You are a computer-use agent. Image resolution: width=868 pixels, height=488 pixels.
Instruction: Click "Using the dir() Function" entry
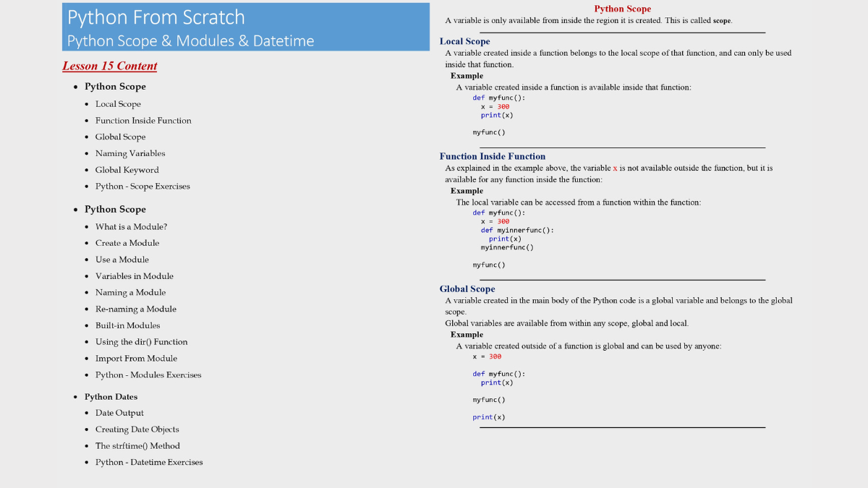pos(141,342)
